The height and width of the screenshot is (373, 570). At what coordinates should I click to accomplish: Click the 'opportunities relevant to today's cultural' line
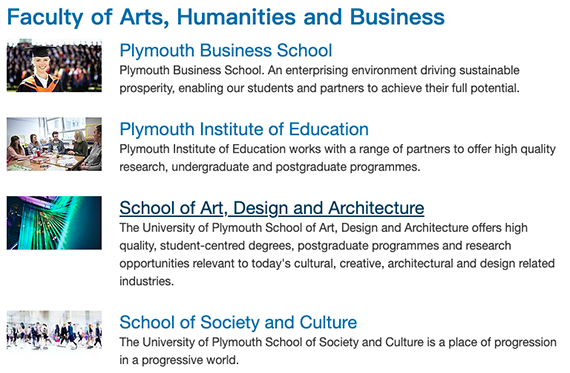(337, 264)
